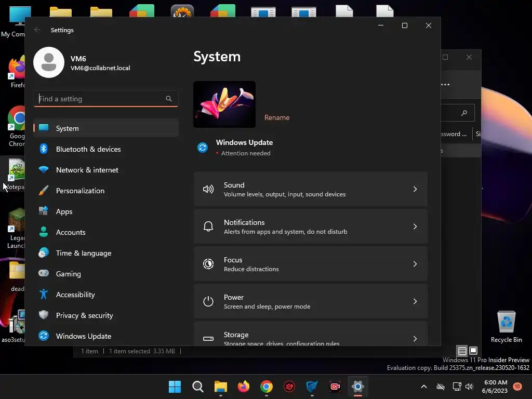This screenshot has width=532, height=399.
Task: Click the Settings gear in the taskbar
Action: click(x=357, y=387)
